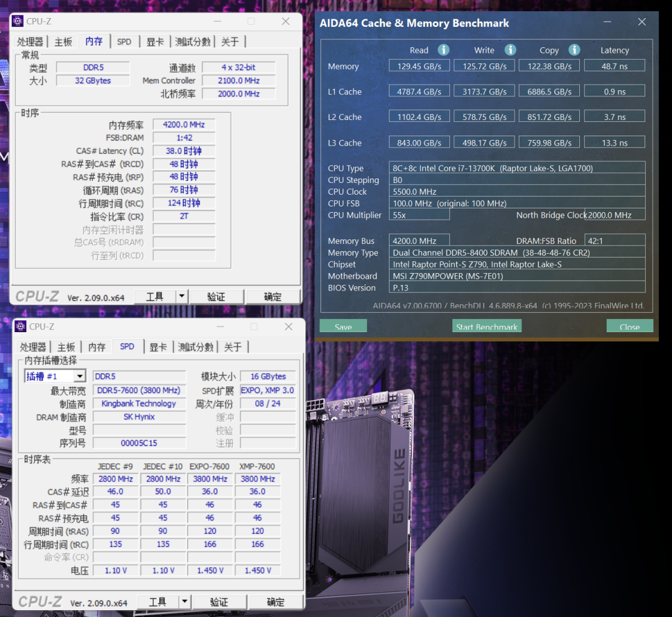Switch to 处理器 tab in bottom CPU-Z
The width and height of the screenshot is (672, 617).
(33, 347)
